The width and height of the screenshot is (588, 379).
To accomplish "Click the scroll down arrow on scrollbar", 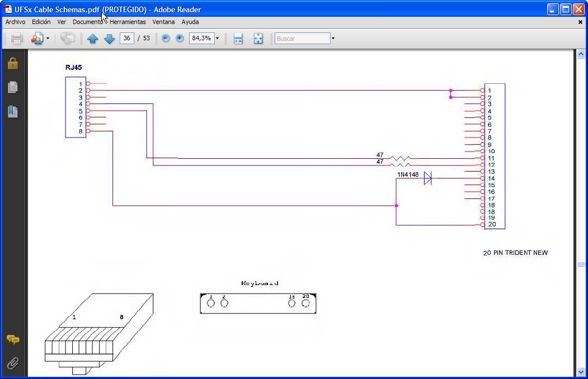I will (581, 372).
